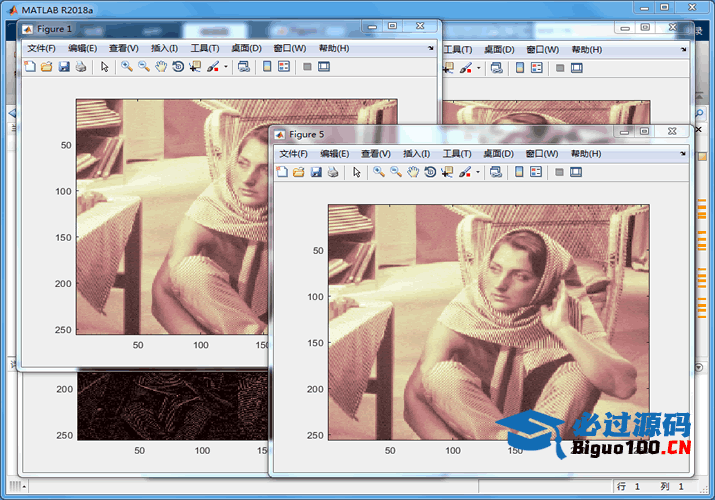Open brush color dropdown arrow in Figure 5
Screen dimensions: 715x500
pos(478,172)
